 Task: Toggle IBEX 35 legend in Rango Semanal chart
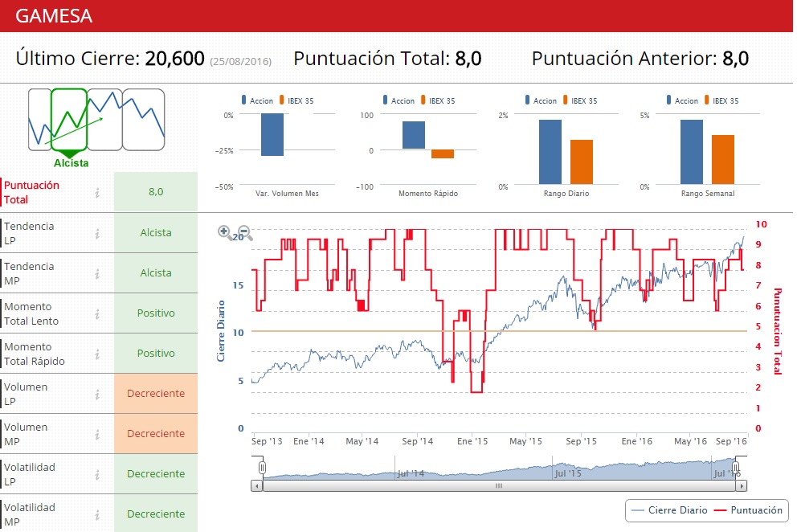[x=721, y=100]
